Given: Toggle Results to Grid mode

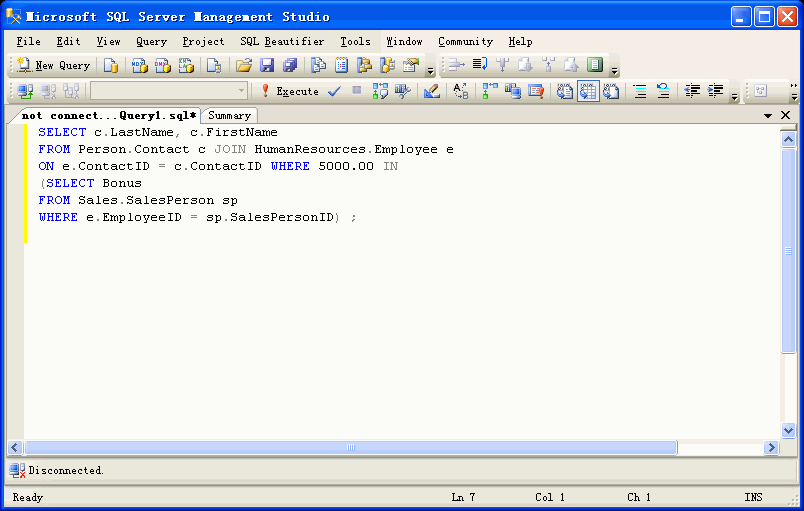Looking at the screenshot, I should (588, 91).
